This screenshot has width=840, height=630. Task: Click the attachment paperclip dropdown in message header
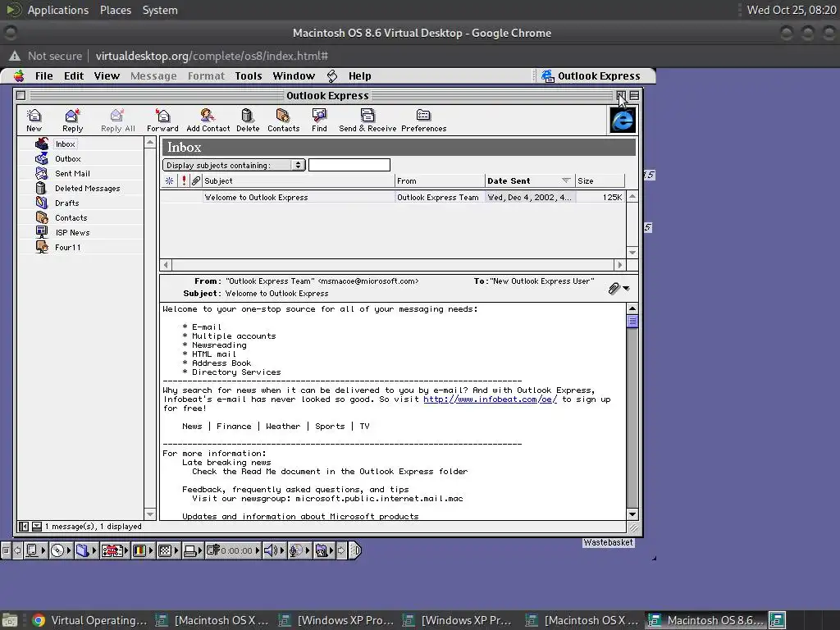point(619,289)
